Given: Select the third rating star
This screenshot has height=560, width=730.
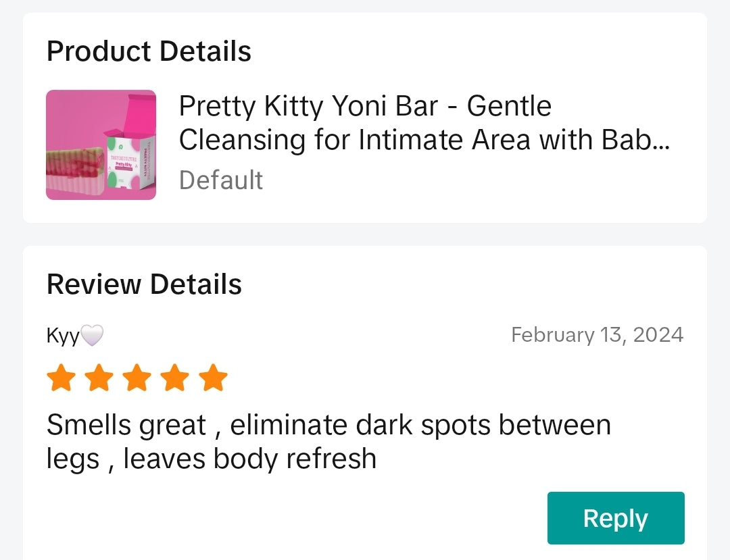Looking at the screenshot, I should tap(137, 378).
